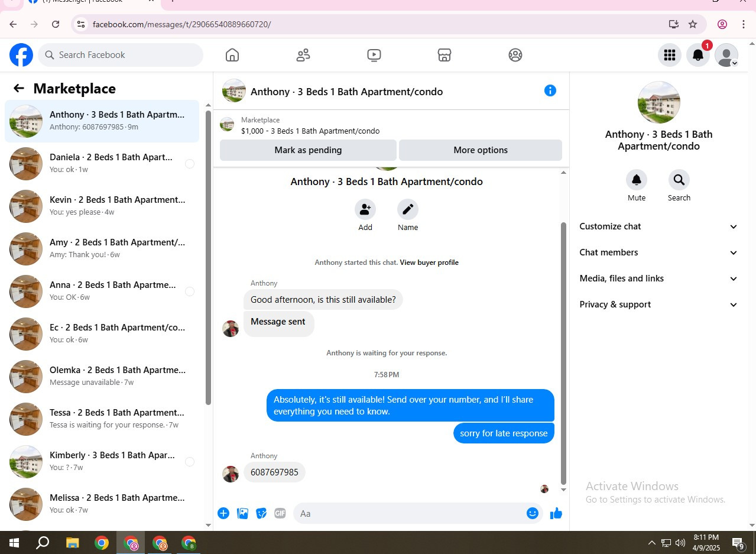
Task: View site information icon in address bar
Action: point(82,24)
